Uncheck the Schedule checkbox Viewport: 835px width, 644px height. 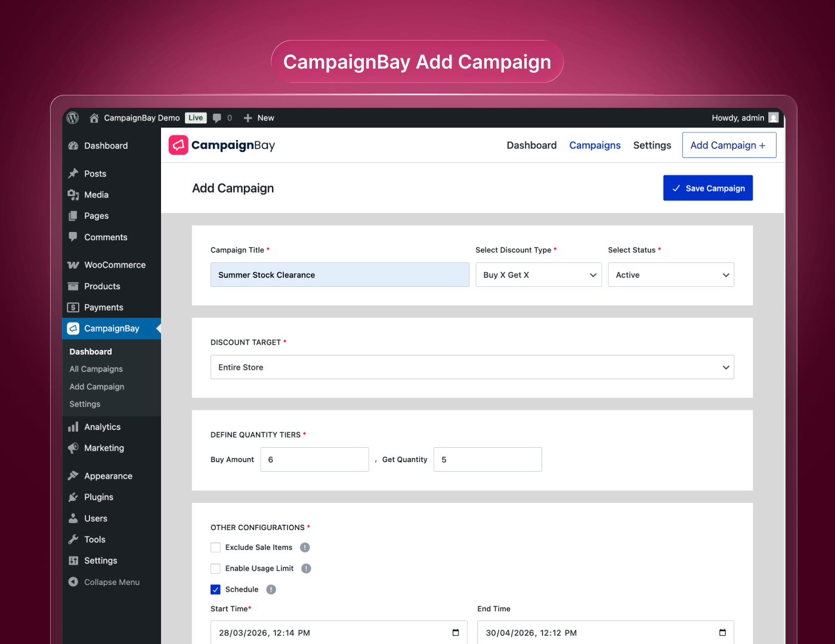click(216, 590)
